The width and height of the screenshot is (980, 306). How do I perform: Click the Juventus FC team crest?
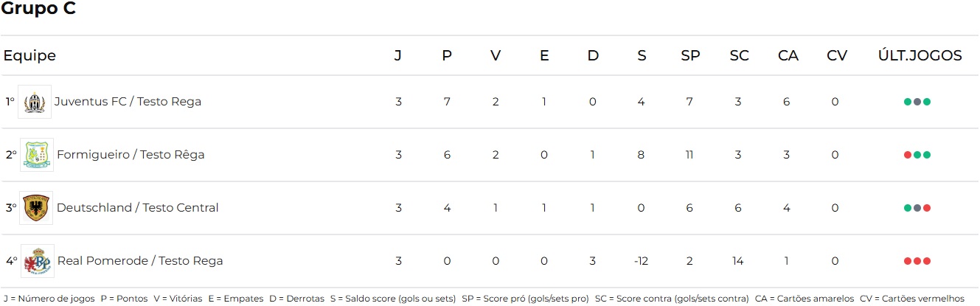[x=35, y=102]
